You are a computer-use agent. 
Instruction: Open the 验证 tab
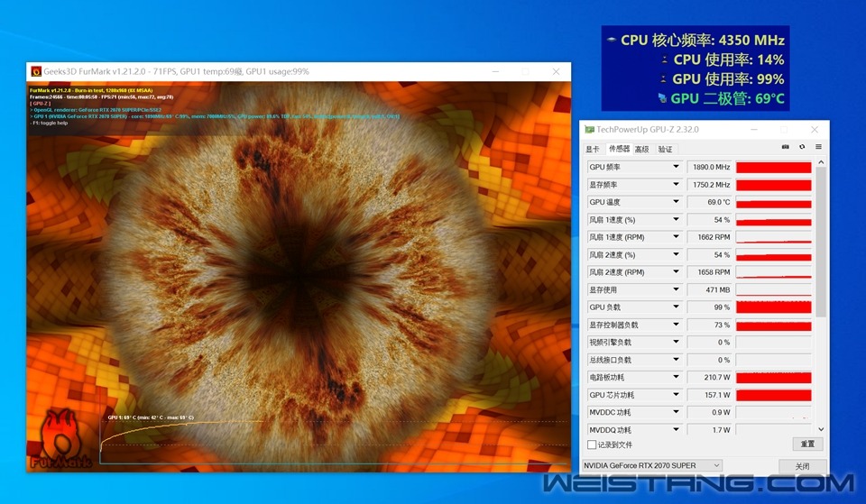pos(665,149)
